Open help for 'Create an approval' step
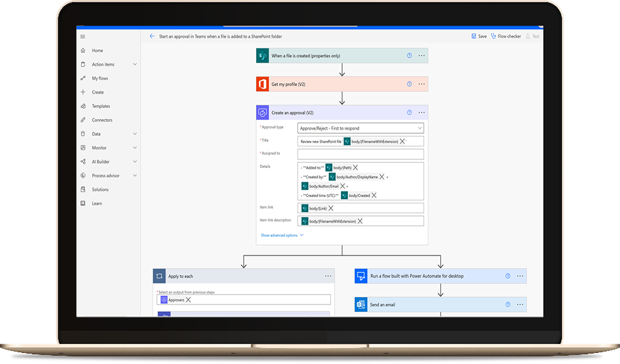The width and height of the screenshot is (620, 364). (409, 113)
